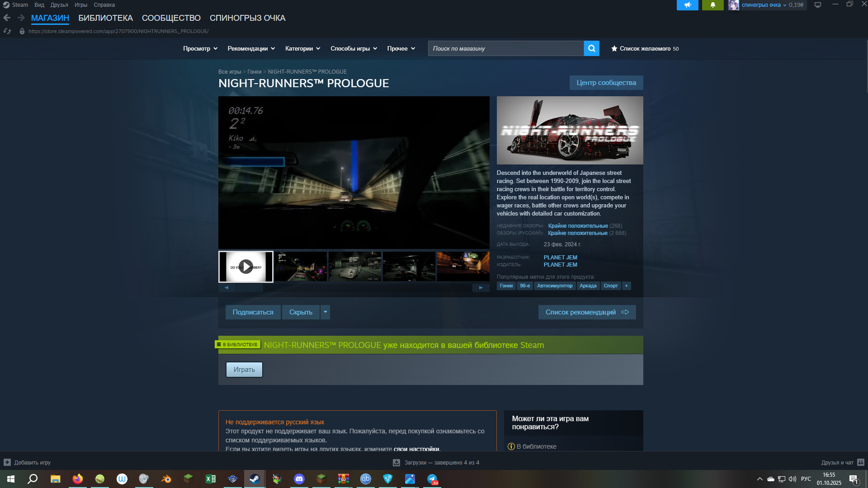Open the PLANET JEM developer link
This screenshot has width=868, height=488.
pos(560,258)
